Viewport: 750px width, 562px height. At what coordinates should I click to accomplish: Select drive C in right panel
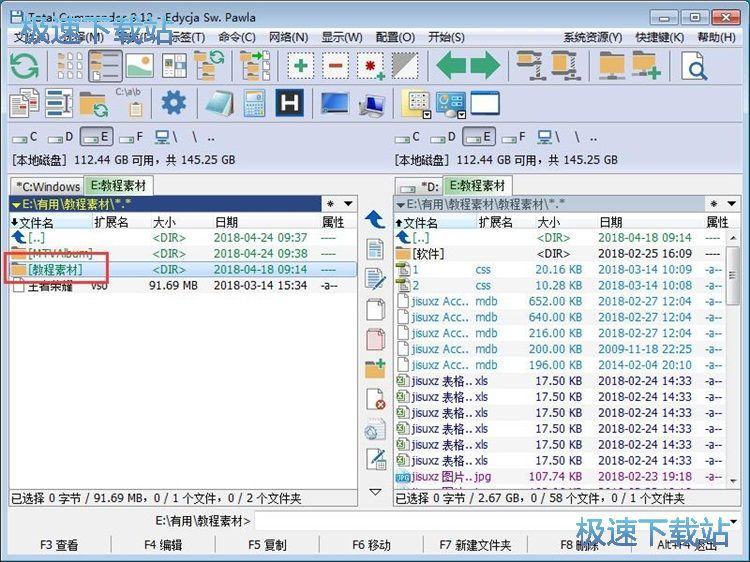[408, 138]
